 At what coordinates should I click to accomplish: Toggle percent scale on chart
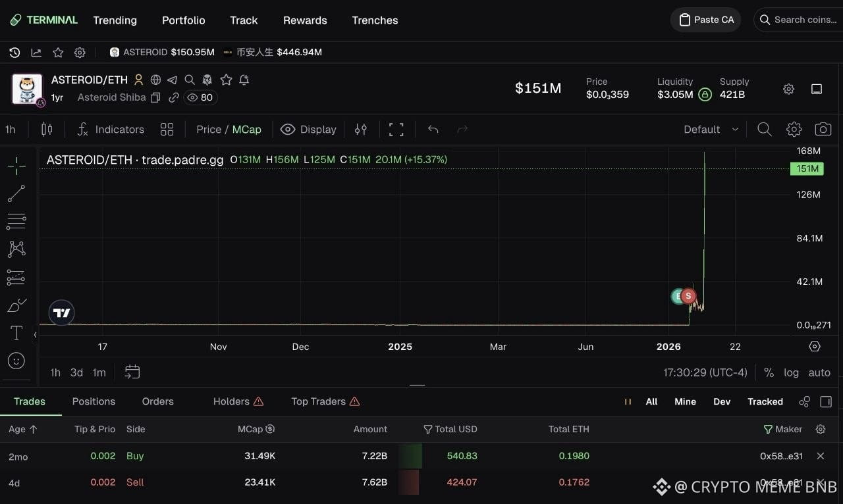tap(769, 372)
